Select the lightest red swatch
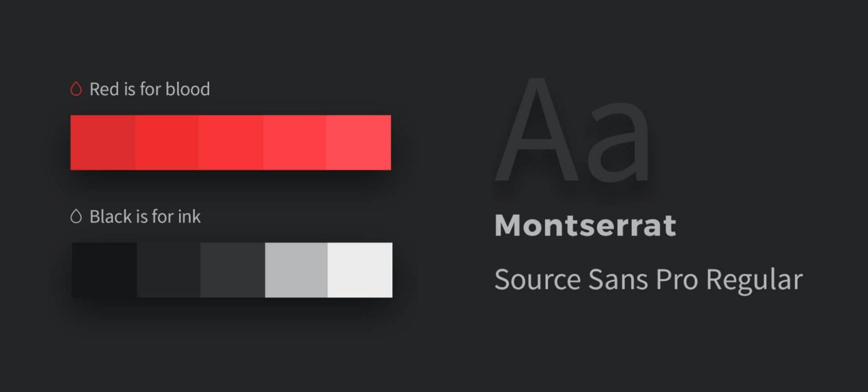This screenshot has height=392, width=868. [x=359, y=143]
